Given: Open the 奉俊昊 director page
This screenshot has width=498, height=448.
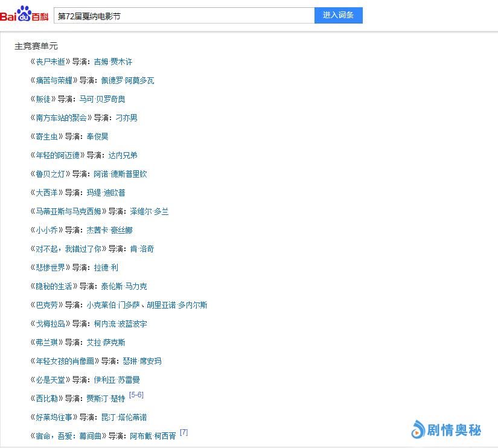Looking at the screenshot, I should click(x=97, y=136).
